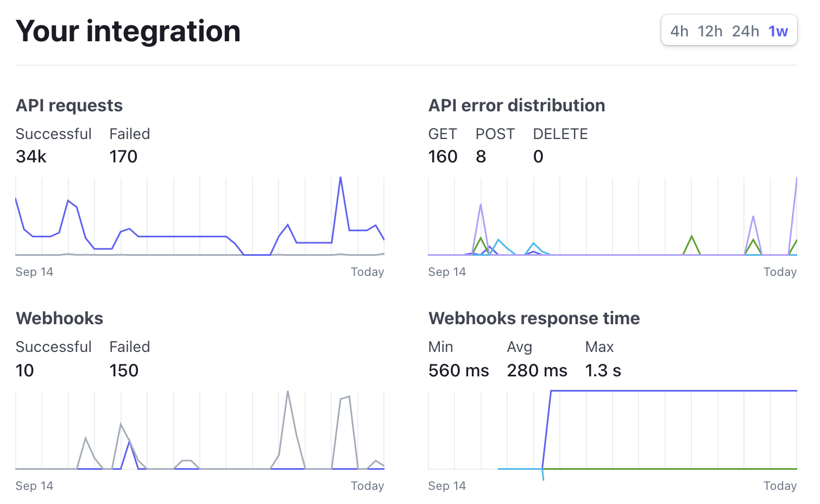The height and width of the screenshot is (504, 820).
Task: Click the 'DELETE' label in error distribution
Action: point(560,134)
